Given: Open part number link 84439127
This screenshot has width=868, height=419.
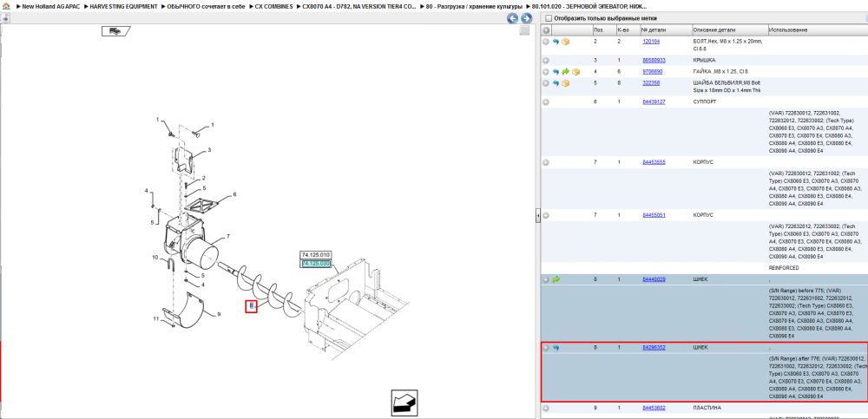Looking at the screenshot, I should coord(654,101).
